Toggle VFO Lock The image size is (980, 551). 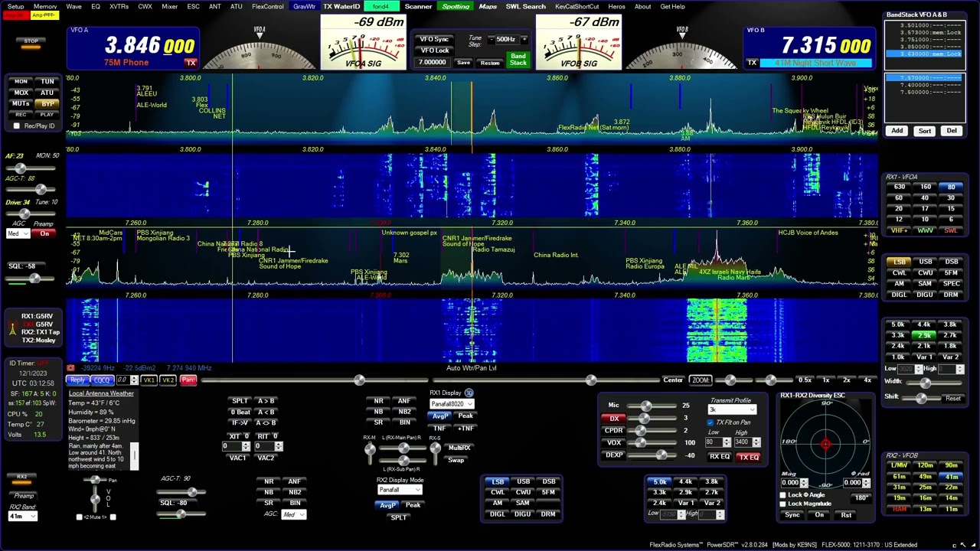434,51
